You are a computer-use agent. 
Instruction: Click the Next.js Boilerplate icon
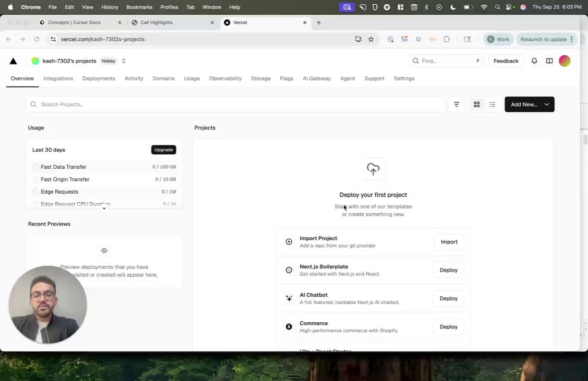(289, 270)
